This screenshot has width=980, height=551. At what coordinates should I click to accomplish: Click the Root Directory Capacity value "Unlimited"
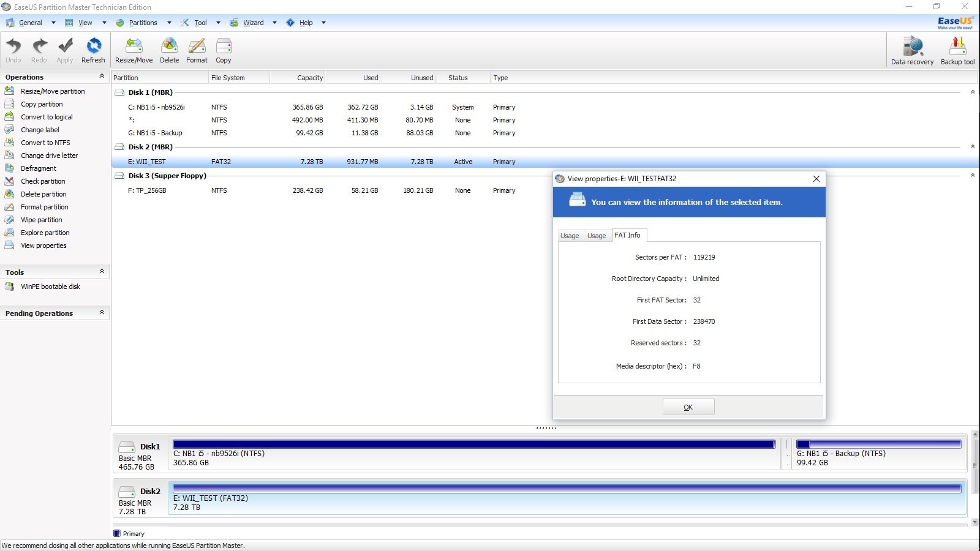[706, 279]
